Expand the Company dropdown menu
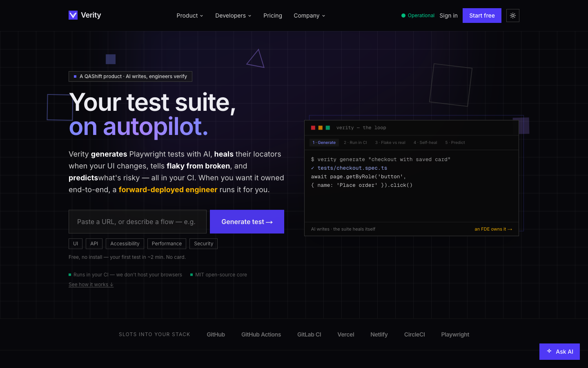The width and height of the screenshot is (588, 368). pyautogui.click(x=310, y=16)
